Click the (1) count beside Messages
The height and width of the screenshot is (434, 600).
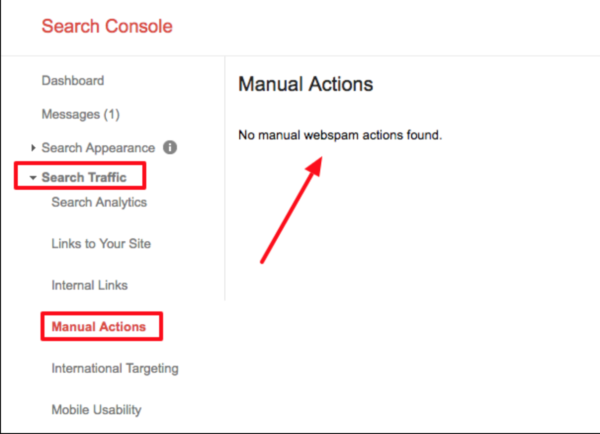click(112, 114)
